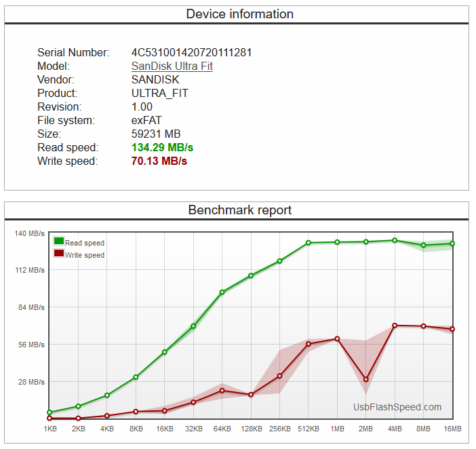Click the write speed data point at 2MB

pyautogui.click(x=365, y=379)
